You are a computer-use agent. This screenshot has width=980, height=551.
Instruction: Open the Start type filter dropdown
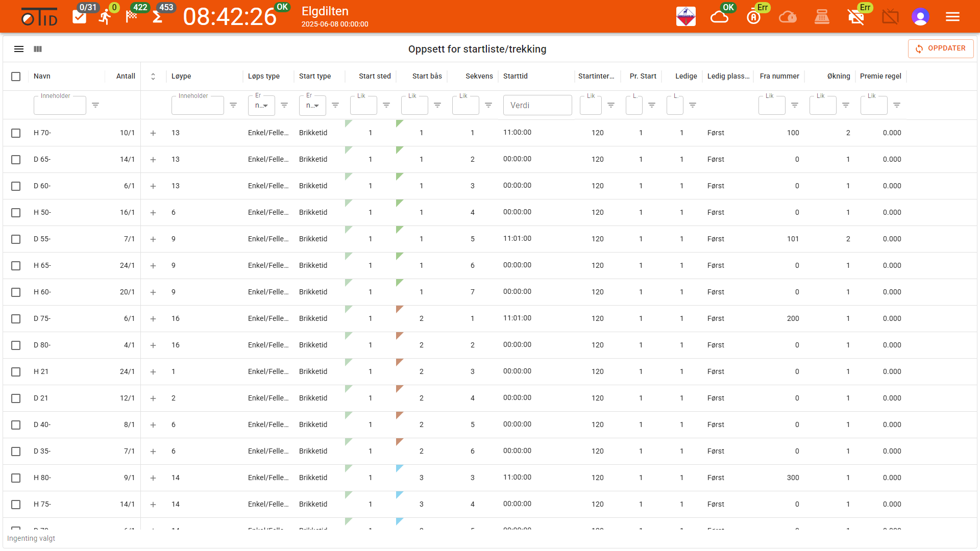tap(312, 105)
